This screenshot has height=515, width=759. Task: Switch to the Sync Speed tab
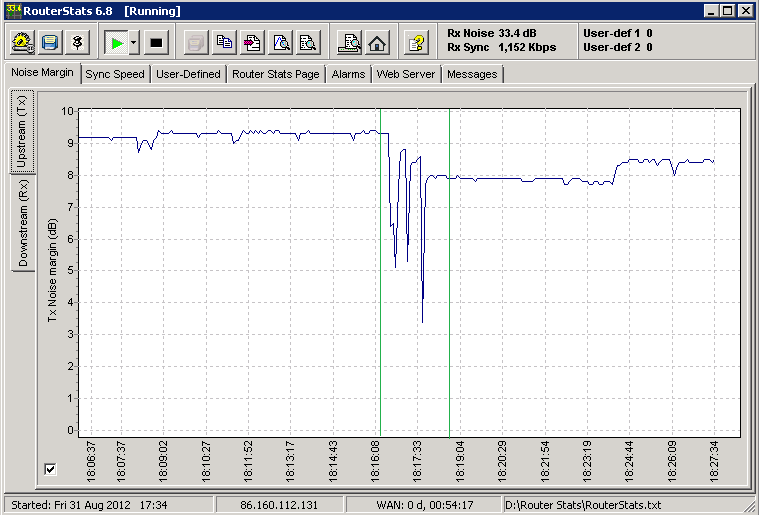[114, 74]
